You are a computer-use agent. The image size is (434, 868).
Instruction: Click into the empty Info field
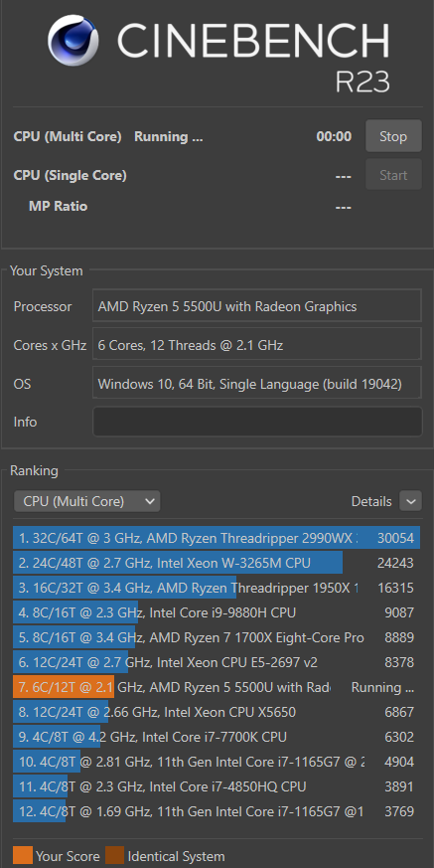[257, 422]
